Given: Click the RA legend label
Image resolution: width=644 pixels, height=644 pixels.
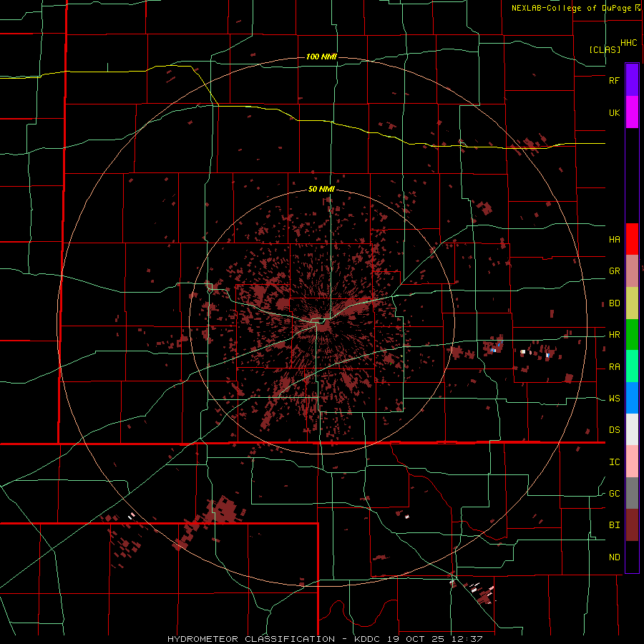Looking at the screenshot, I should tap(614, 367).
